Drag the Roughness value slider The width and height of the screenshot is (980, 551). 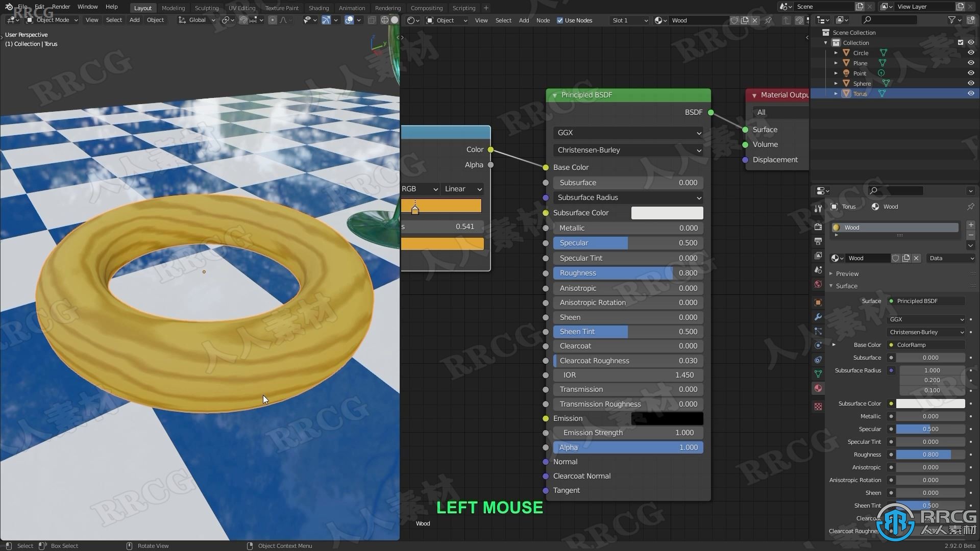pyautogui.click(x=628, y=272)
